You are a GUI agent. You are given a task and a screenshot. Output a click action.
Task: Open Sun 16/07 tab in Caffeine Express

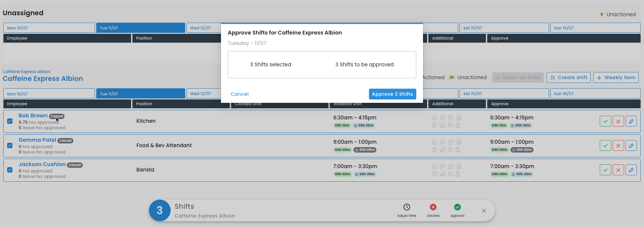click(595, 94)
